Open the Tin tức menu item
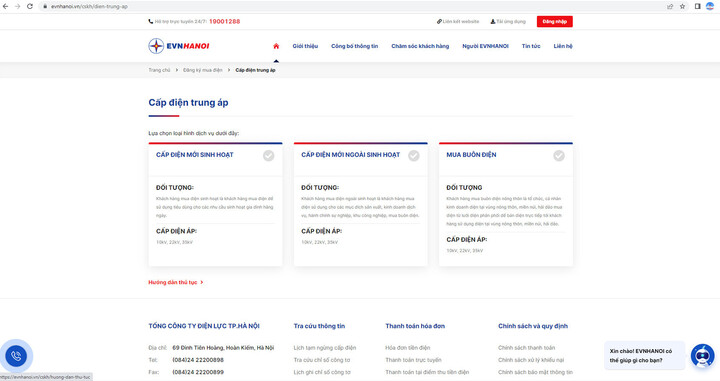 click(531, 46)
